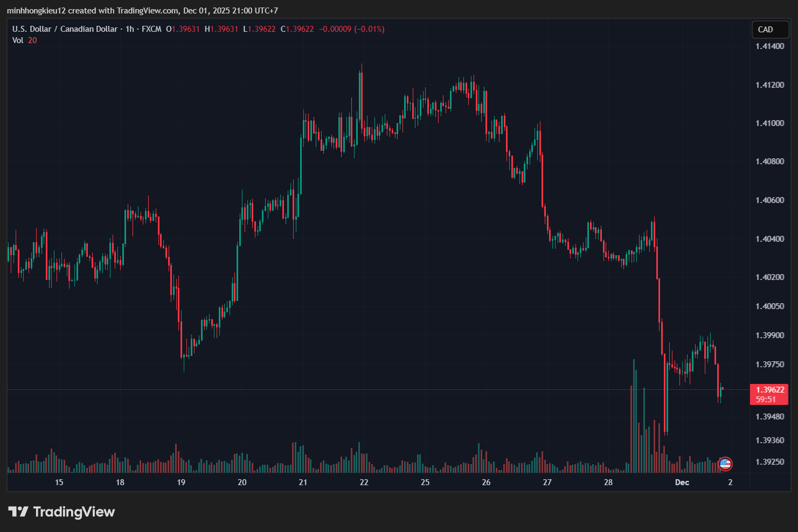Open the CAD currency selector
This screenshot has height=532, width=798.
[769, 30]
